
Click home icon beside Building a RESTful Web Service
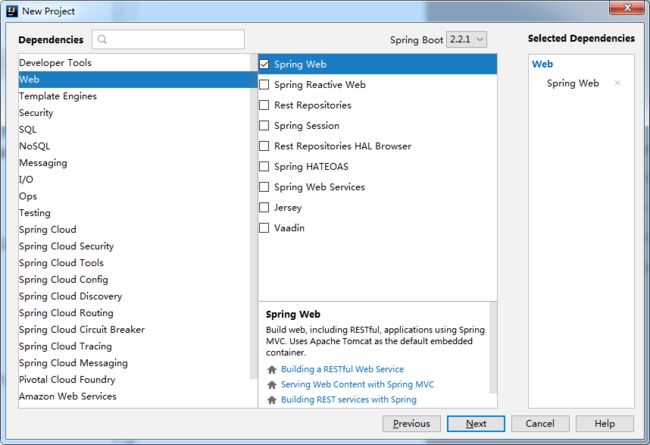(272, 370)
